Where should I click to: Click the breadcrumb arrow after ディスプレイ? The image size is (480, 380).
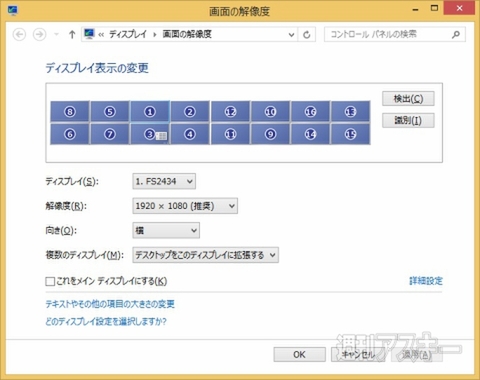[x=155, y=34]
